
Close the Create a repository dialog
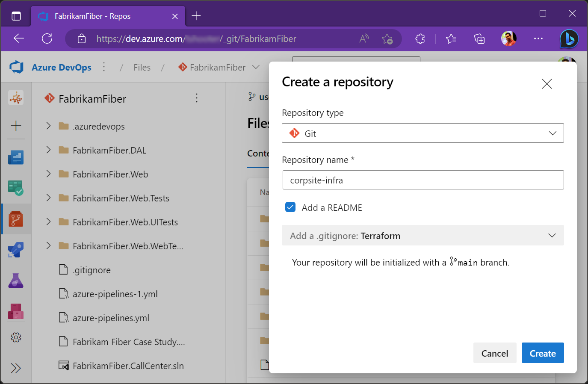(547, 84)
